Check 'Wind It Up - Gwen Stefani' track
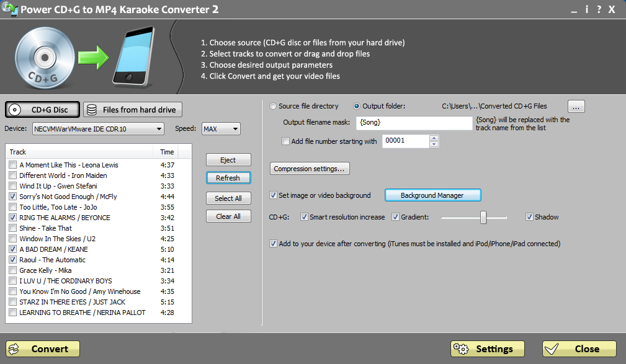This screenshot has height=364, width=626. coord(13,186)
